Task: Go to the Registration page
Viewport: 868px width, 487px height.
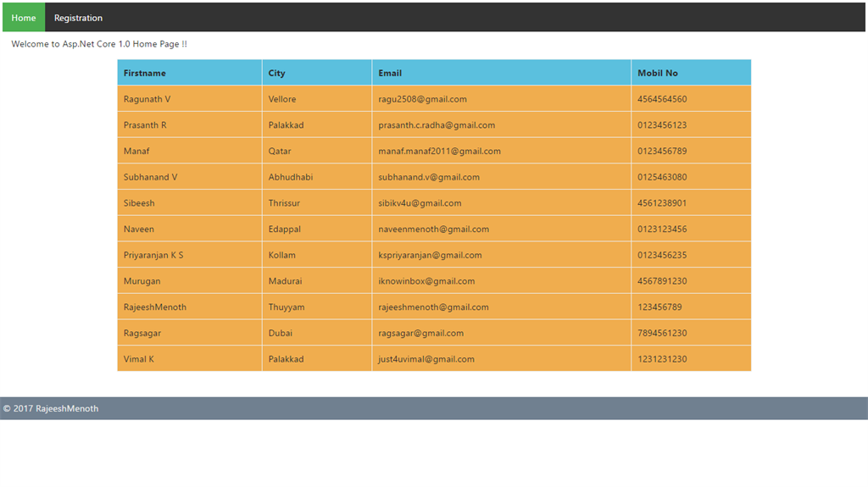Action: [x=78, y=18]
